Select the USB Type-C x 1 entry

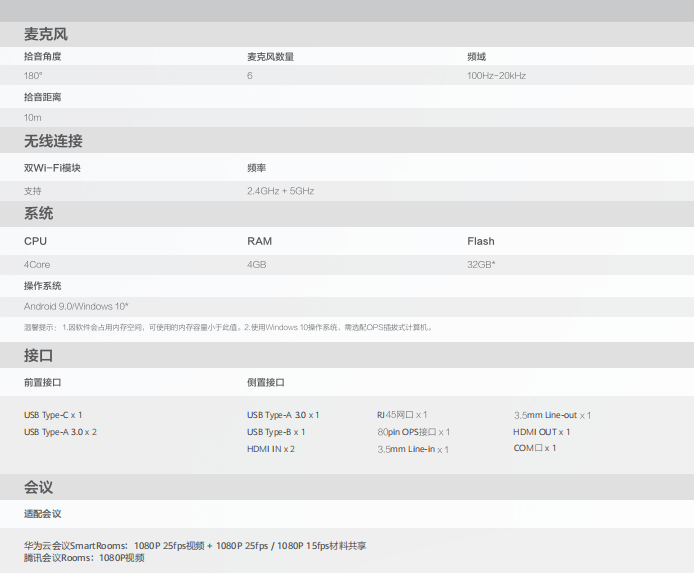click(53, 415)
